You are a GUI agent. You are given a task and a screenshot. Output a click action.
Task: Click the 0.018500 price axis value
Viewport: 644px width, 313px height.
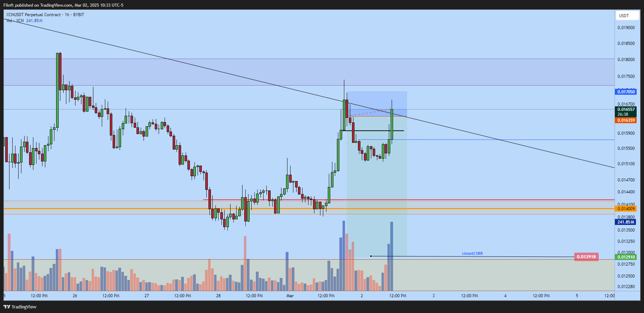tap(626, 44)
